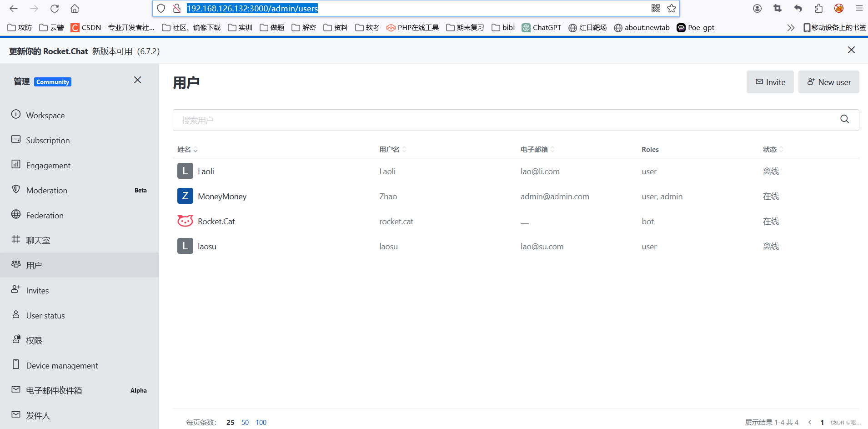
Task: Close the administration sidebar panel
Action: click(138, 80)
